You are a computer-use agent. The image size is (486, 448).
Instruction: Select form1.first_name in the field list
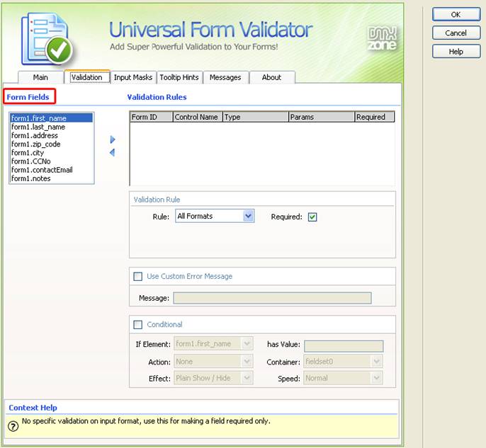click(x=52, y=118)
